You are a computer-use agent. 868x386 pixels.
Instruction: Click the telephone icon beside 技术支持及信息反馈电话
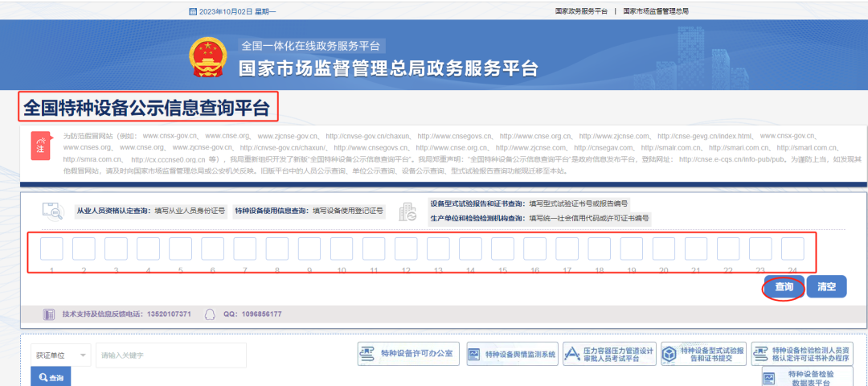coord(48,314)
